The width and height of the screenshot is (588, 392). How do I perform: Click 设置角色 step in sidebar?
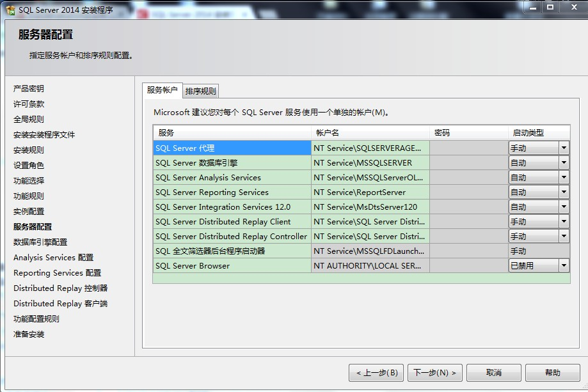coord(29,165)
